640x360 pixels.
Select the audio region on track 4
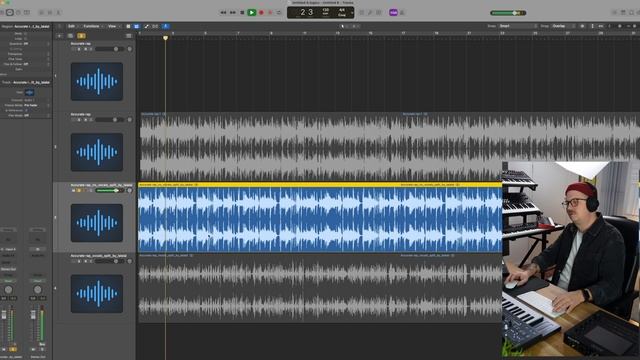(x=320, y=288)
